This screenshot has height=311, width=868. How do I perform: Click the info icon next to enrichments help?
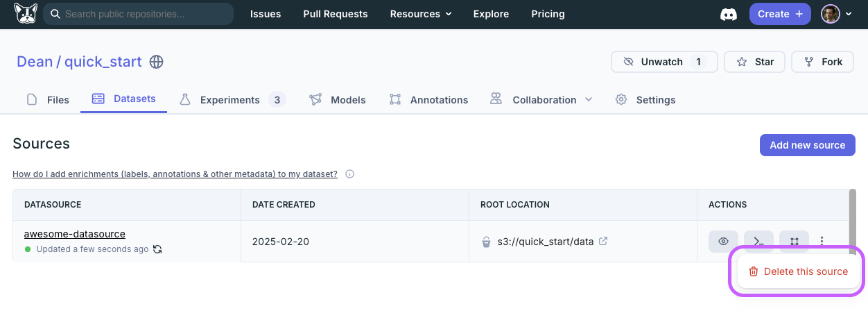coord(349,174)
